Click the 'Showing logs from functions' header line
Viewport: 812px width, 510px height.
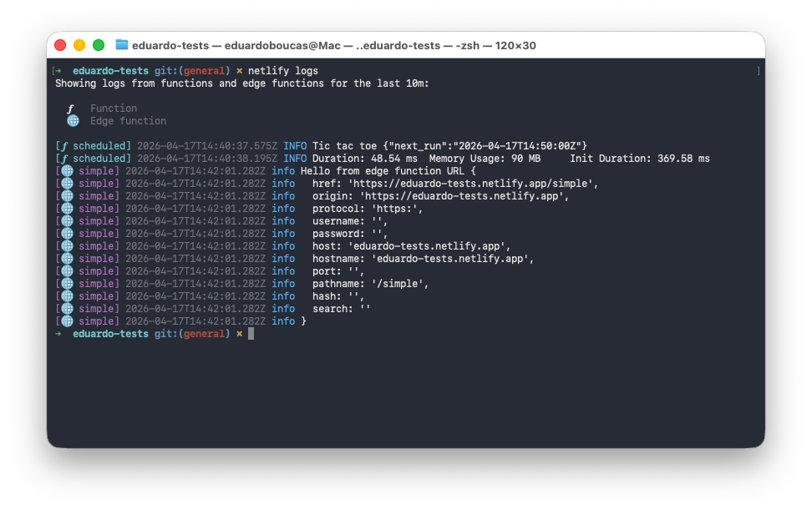point(241,83)
